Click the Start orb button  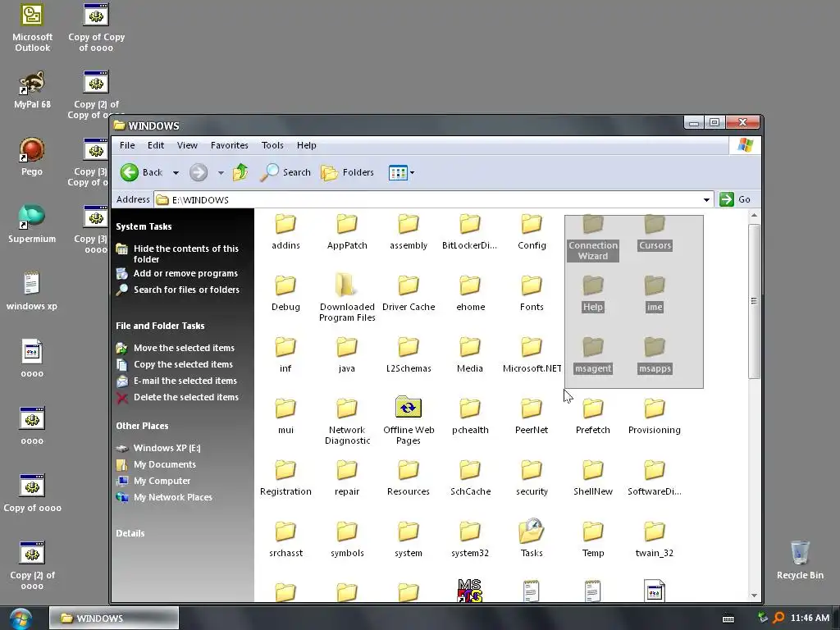pos(21,619)
